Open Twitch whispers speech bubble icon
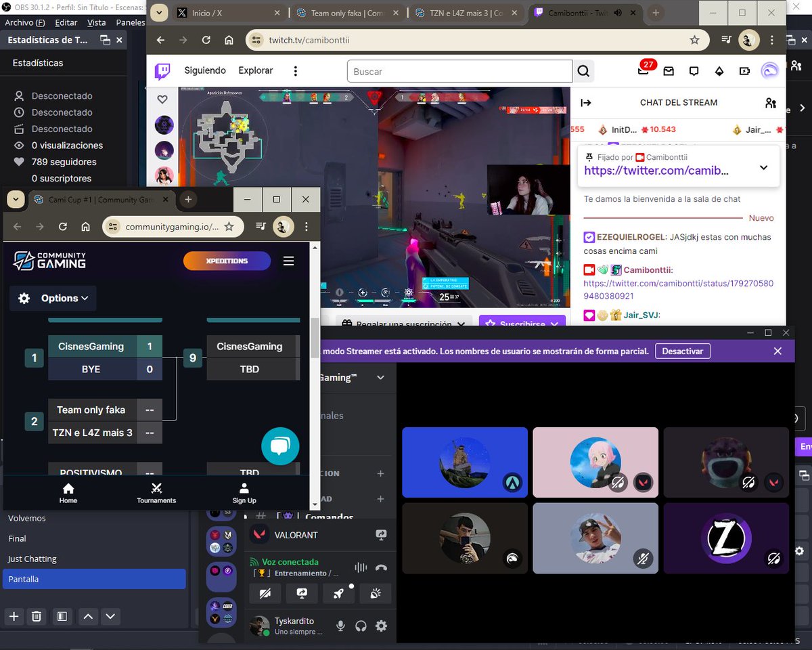 click(x=694, y=70)
